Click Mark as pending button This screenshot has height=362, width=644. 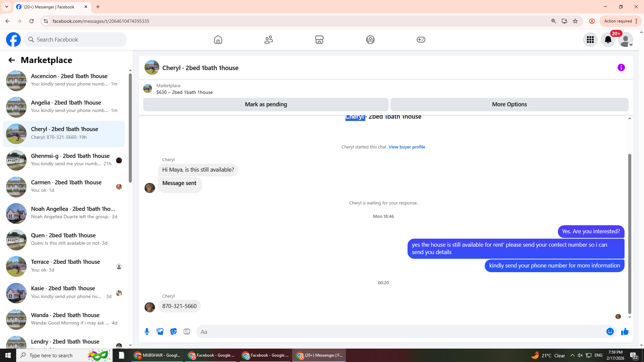click(x=266, y=104)
